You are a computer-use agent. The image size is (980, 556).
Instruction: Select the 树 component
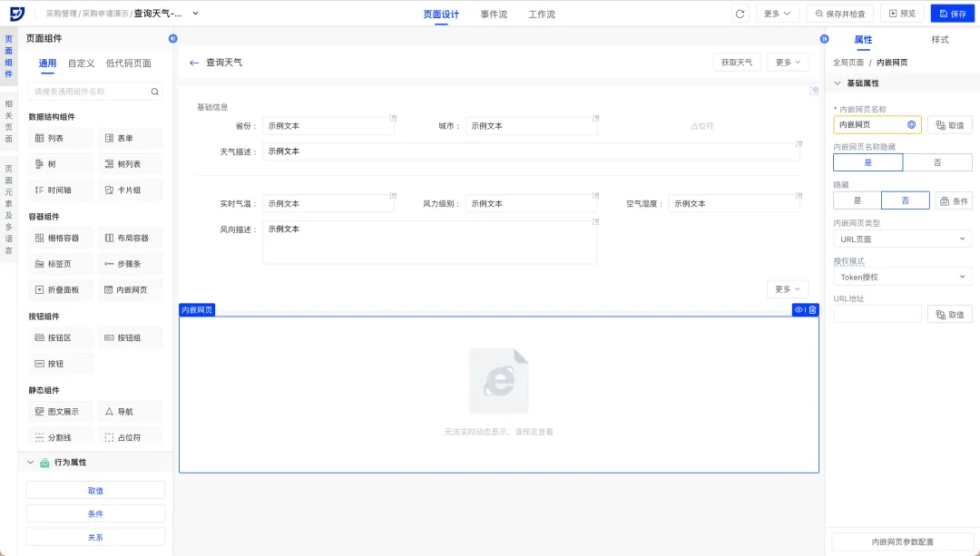61,164
